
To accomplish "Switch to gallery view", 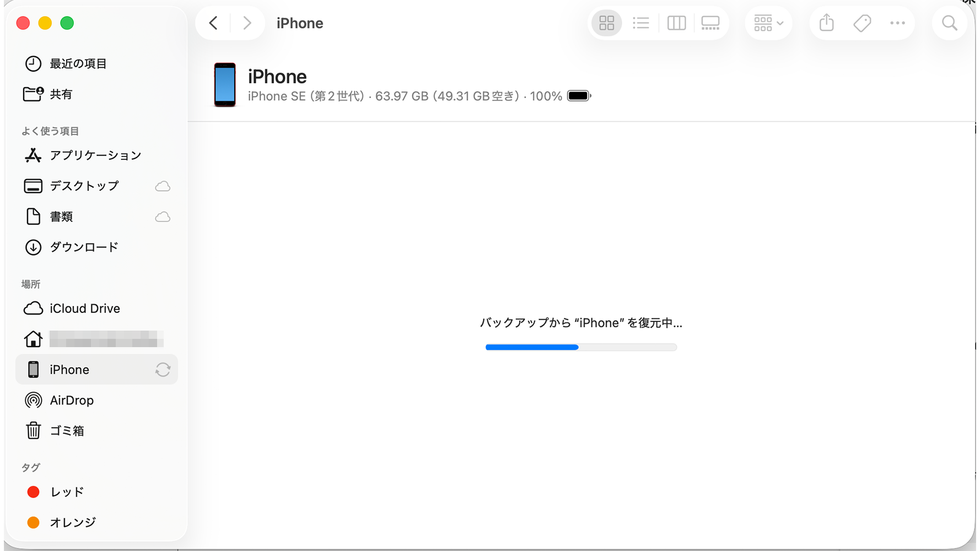I will click(710, 23).
